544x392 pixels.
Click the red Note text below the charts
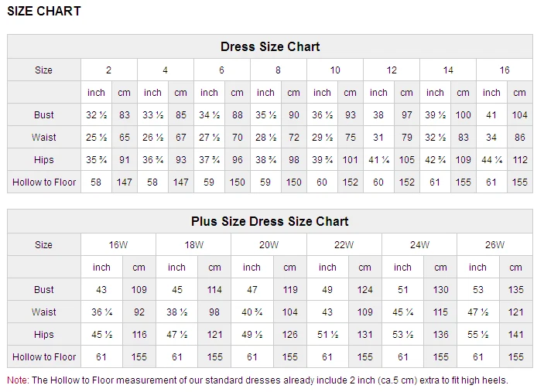[x=18, y=380]
